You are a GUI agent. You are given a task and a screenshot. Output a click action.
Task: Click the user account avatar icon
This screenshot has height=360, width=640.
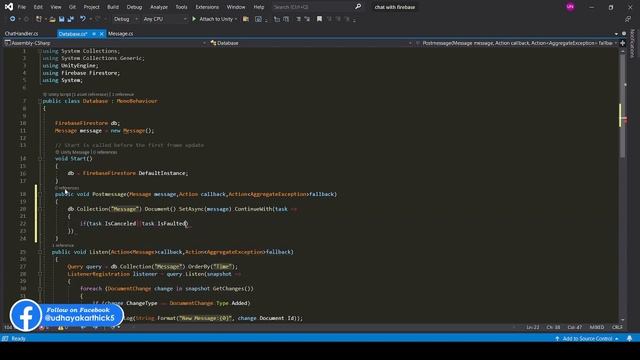(x=570, y=7)
